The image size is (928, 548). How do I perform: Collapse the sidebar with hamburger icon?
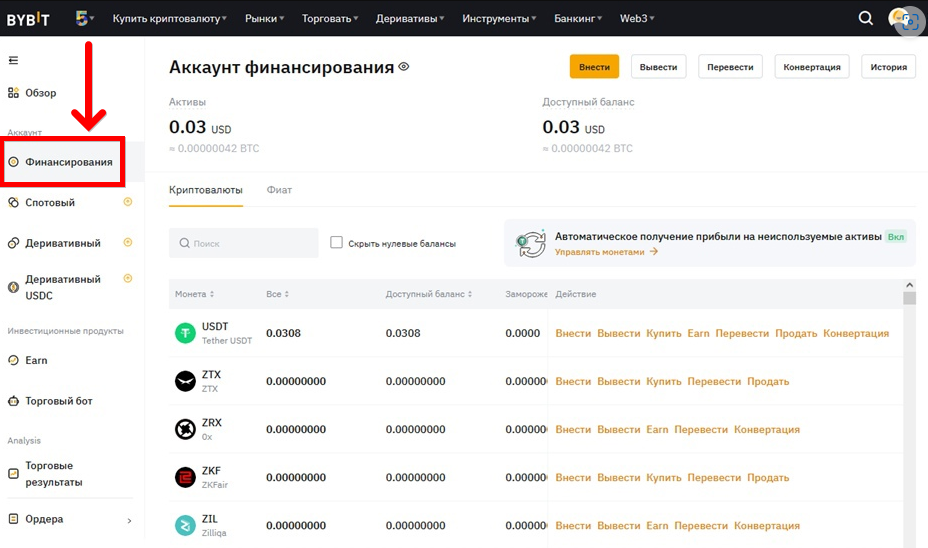(x=13, y=60)
